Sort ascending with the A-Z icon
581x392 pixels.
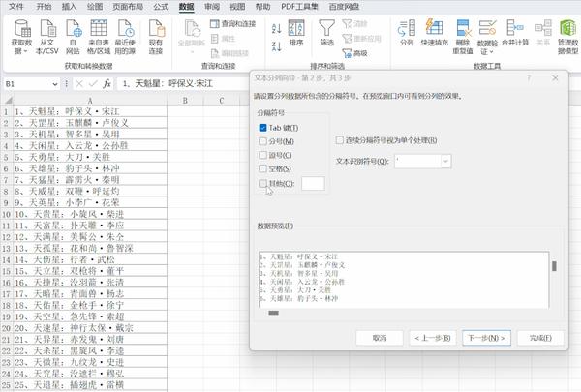(276, 28)
